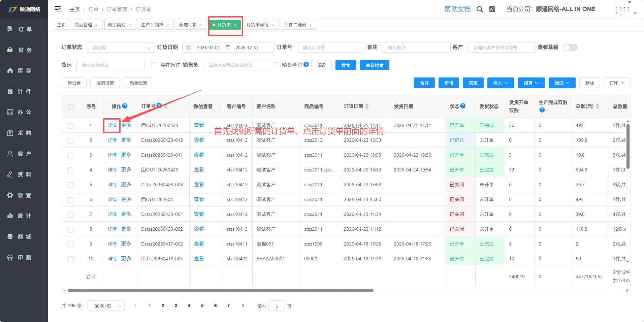
Task: Click the language translate icon in header
Action: pyautogui.click(x=492, y=9)
